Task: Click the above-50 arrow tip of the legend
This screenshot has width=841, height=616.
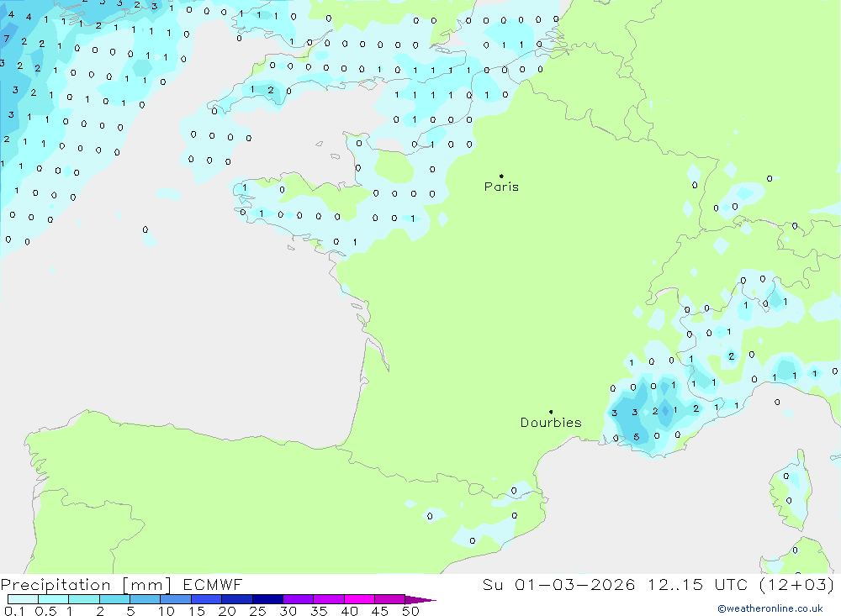Action: point(420,600)
